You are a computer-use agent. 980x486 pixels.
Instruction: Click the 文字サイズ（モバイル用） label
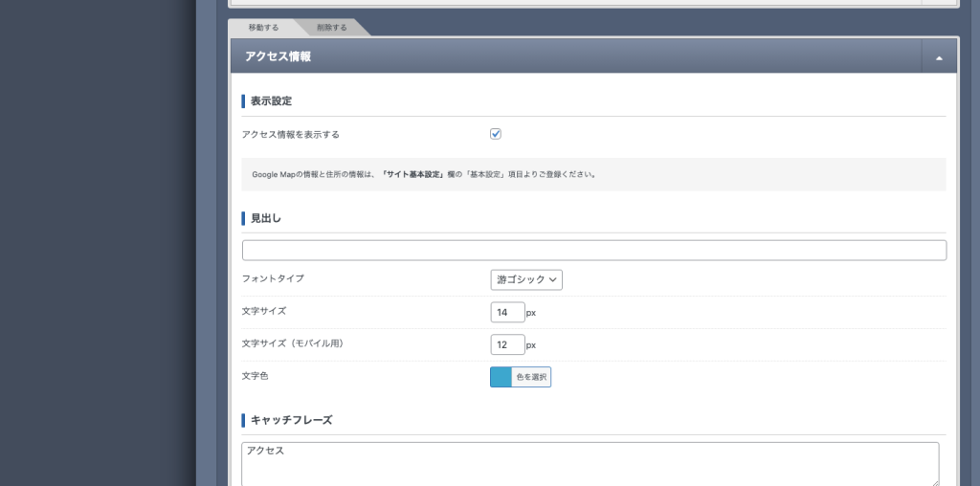coord(293,343)
